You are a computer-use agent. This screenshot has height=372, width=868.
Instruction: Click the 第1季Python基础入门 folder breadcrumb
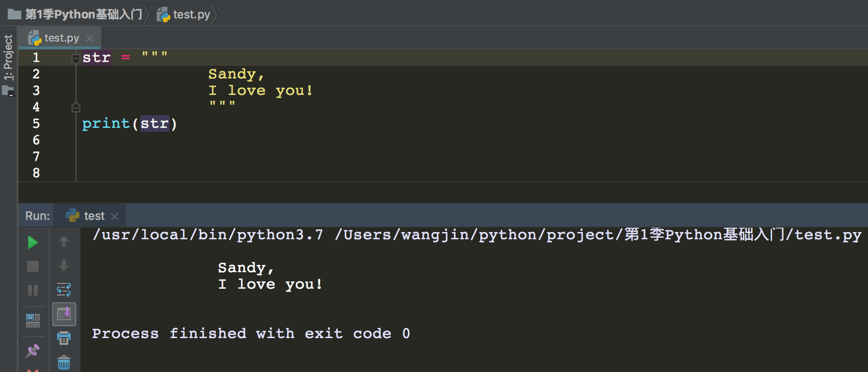[83, 15]
